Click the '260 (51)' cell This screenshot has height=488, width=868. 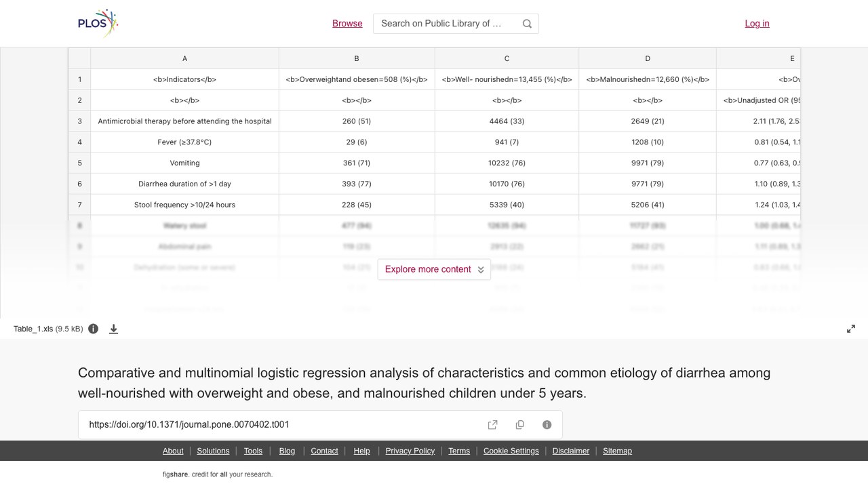click(357, 121)
